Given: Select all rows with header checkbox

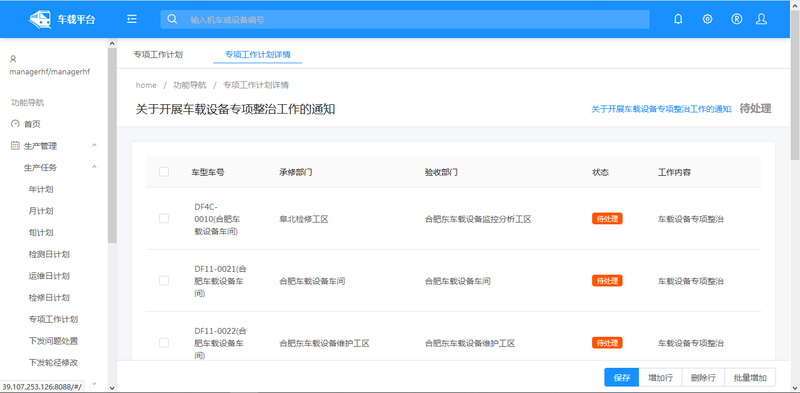Looking at the screenshot, I should (164, 172).
